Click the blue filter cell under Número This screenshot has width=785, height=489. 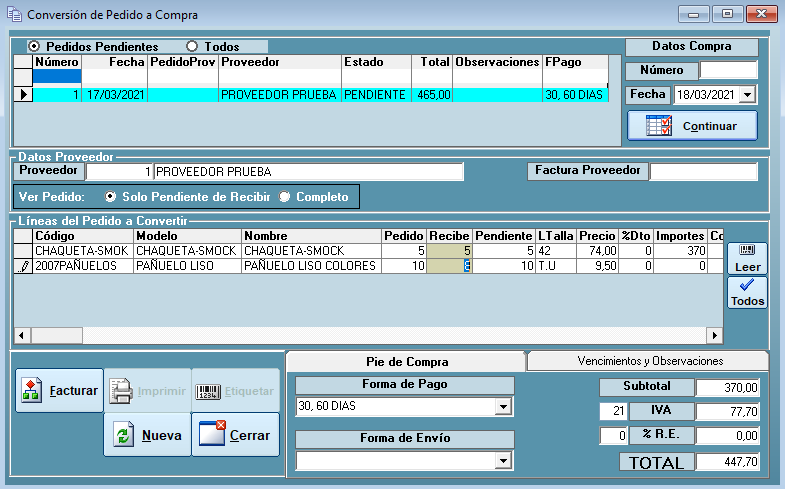pos(57,77)
